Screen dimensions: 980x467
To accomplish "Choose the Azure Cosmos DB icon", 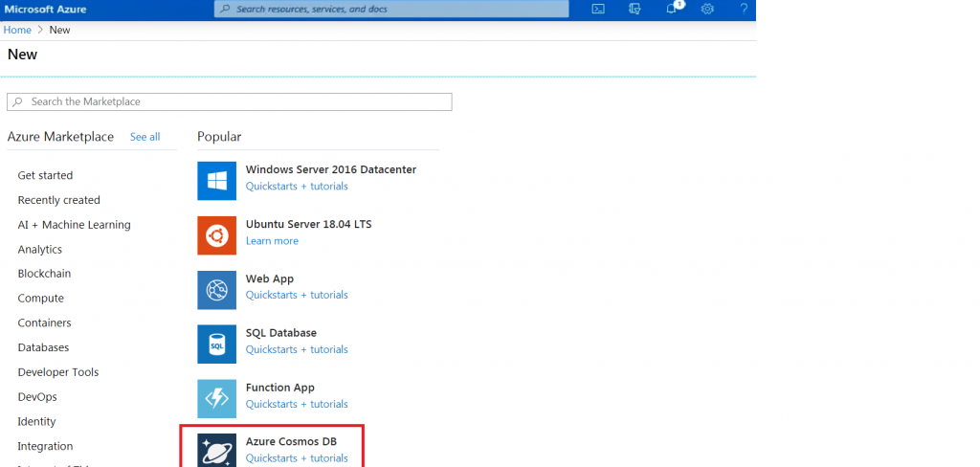I will point(216,450).
